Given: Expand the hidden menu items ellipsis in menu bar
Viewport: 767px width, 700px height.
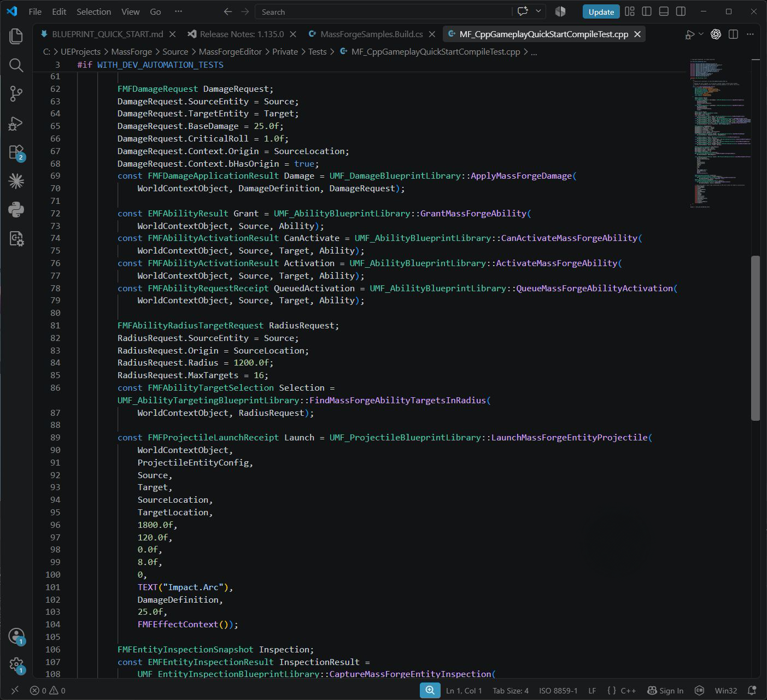Looking at the screenshot, I should [x=178, y=11].
